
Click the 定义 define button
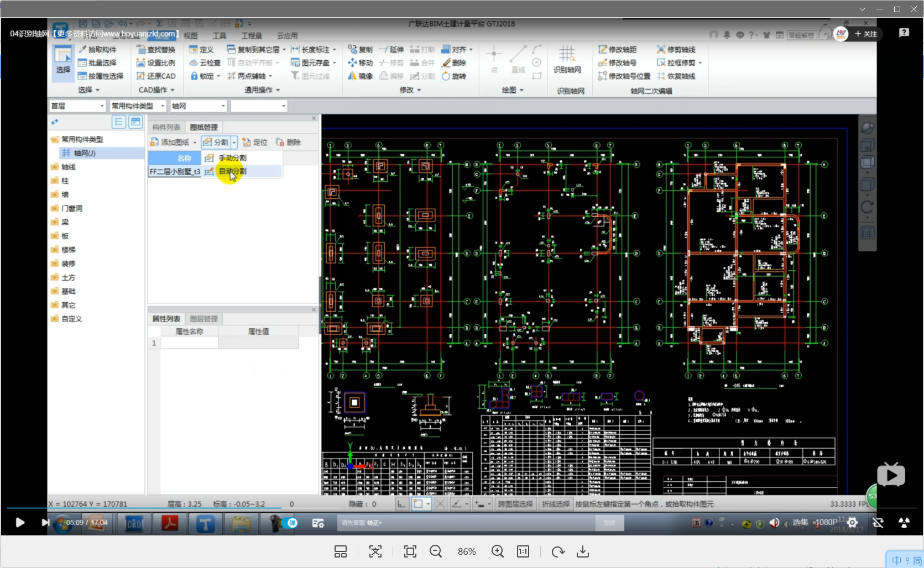pyautogui.click(x=201, y=50)
